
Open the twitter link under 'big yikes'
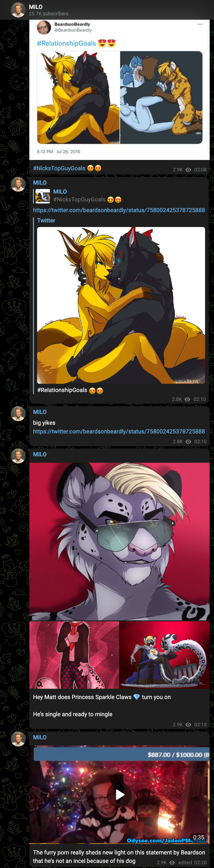(119, 431)
